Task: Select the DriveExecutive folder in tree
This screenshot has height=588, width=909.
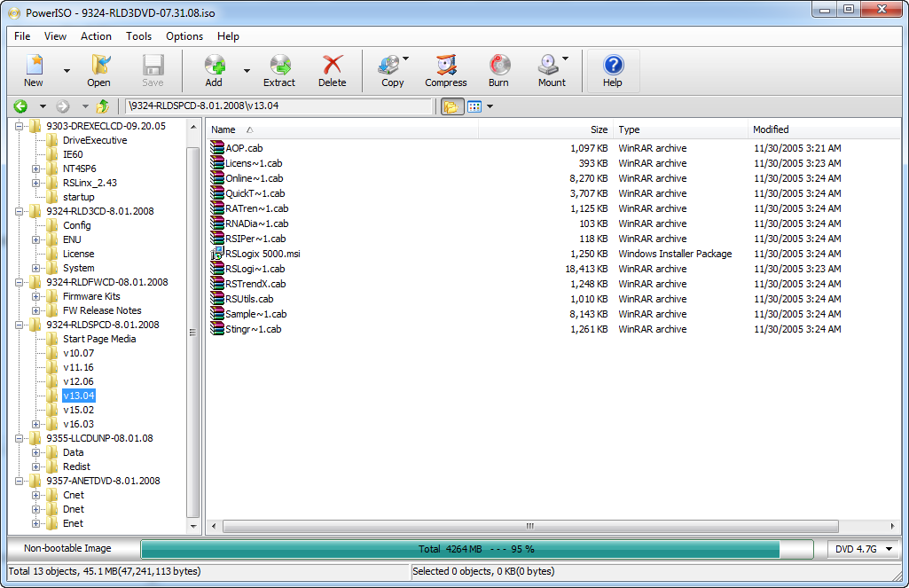Action: pyautogui.click(x=95, y=140)
